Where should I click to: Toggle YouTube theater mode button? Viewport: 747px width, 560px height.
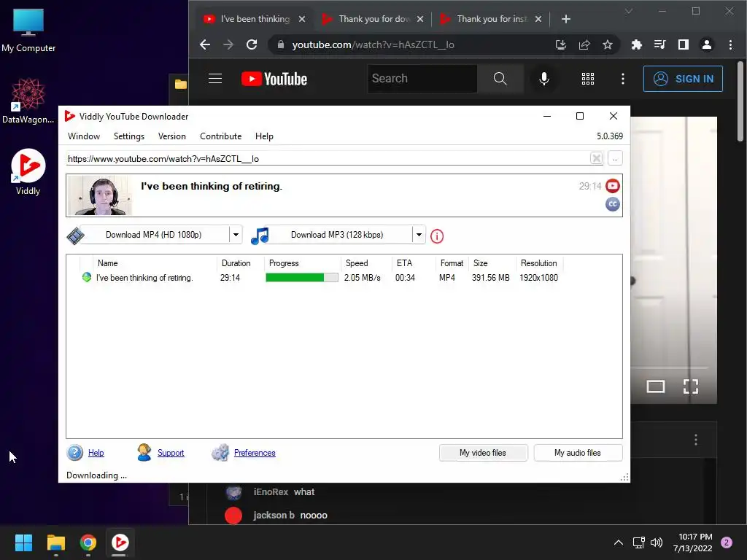pyautogui.click(x=656, y=386)
